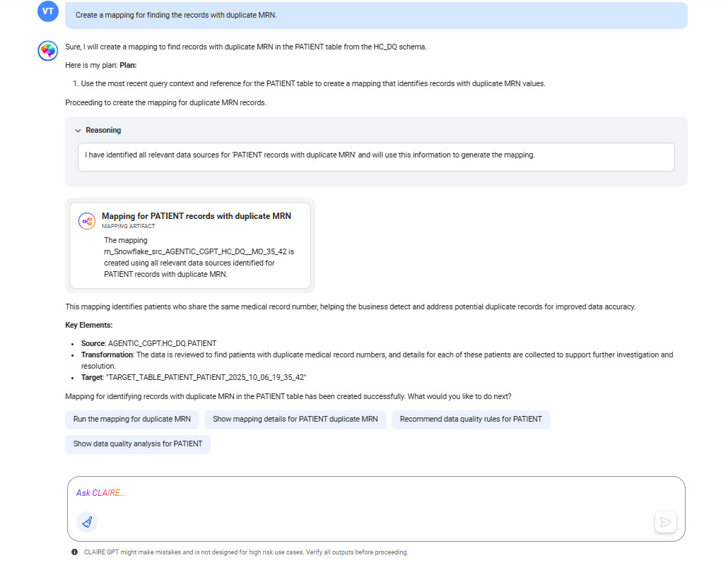Image resolution: width=728 pixels, height=565 pixels.
Task: Click the MAPPING ARTIFACT label
Action: (x=129, y=227)
